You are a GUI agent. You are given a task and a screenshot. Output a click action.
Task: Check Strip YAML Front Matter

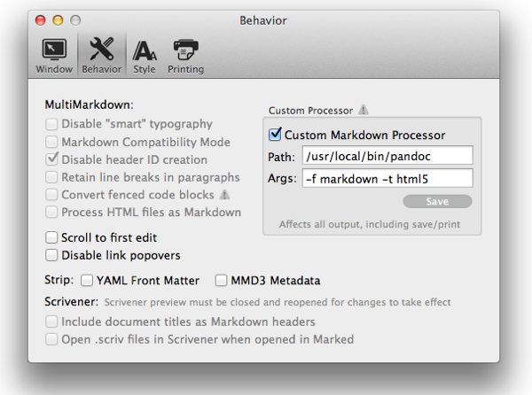coord(87,281)
